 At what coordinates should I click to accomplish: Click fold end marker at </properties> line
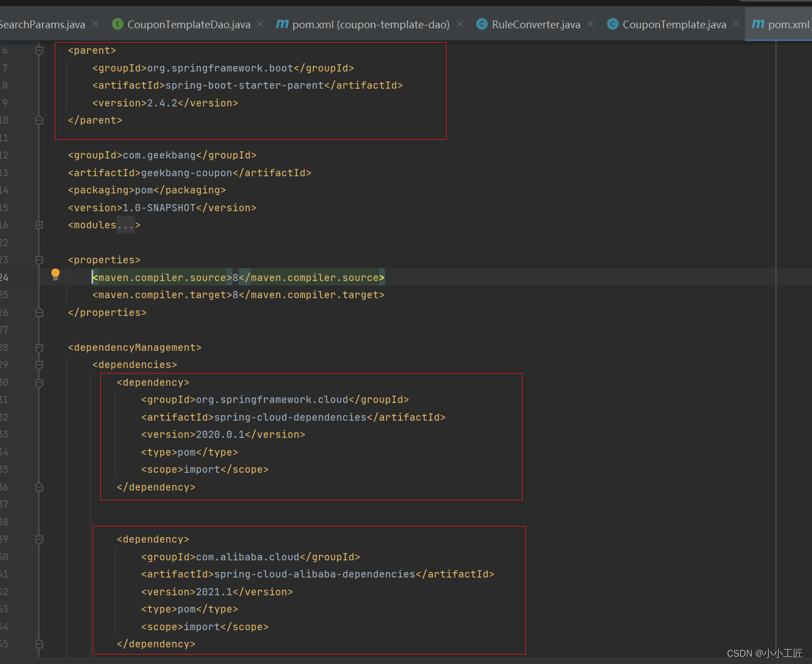[39, 313]
